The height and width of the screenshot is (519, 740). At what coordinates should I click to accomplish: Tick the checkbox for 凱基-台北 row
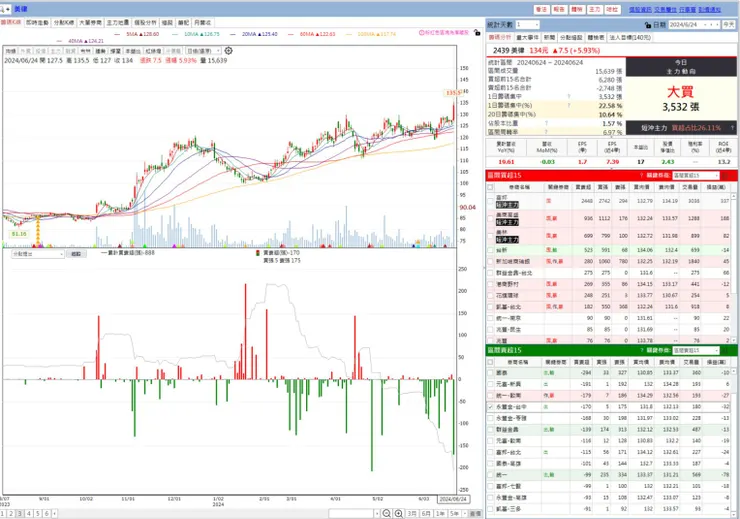pos(490,307)
